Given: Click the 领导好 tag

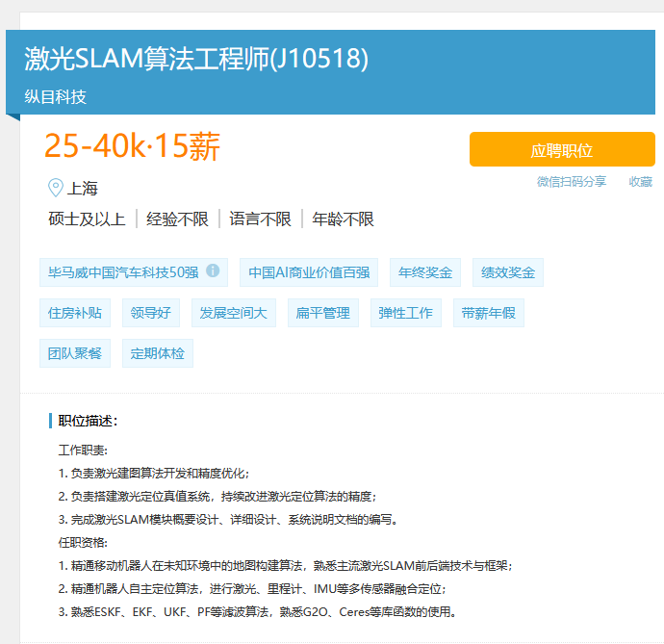Looking at the screenshot, I should pos(151,313).
